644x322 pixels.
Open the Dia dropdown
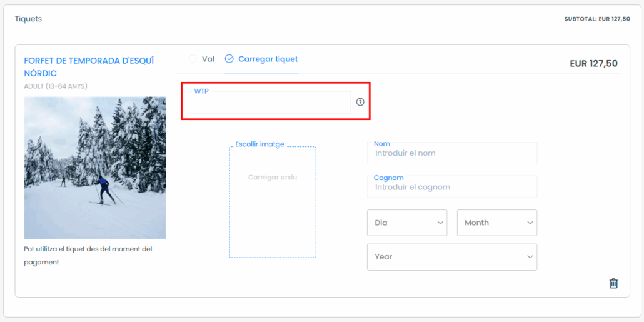point(406,223)
